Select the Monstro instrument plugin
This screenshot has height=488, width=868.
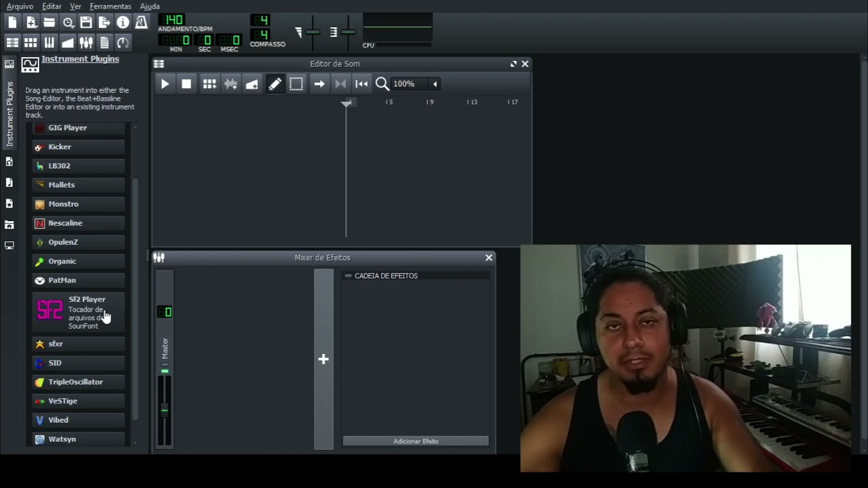click(79, 203)
